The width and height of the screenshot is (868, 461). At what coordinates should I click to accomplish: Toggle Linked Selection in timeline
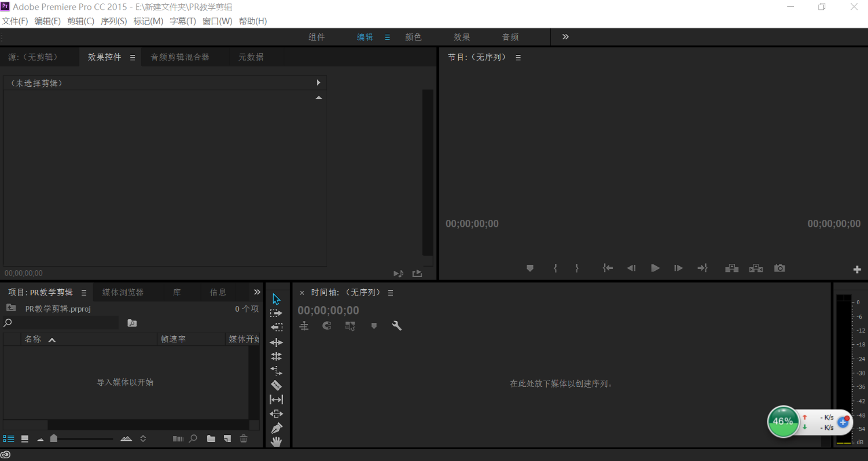pos(350,326)
